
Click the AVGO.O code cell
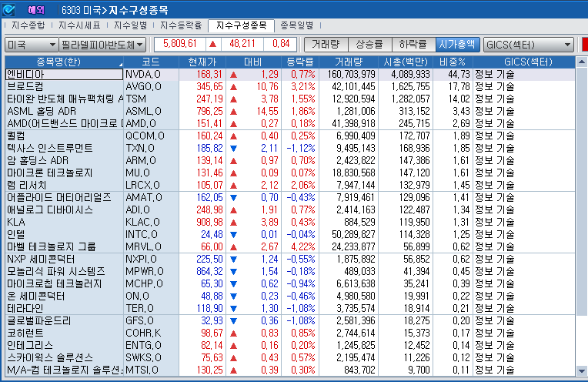[x=151, y=87]
